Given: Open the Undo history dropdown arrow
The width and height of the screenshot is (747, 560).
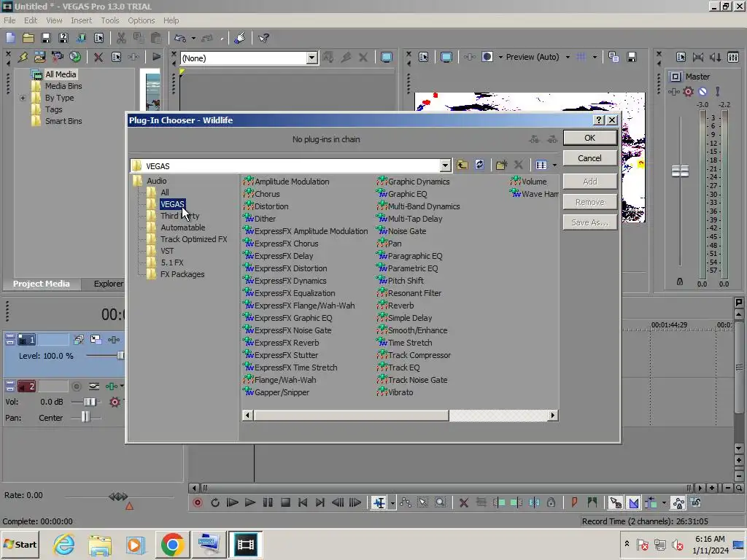Looking at the screenshot, I should [x=193, y=38].
